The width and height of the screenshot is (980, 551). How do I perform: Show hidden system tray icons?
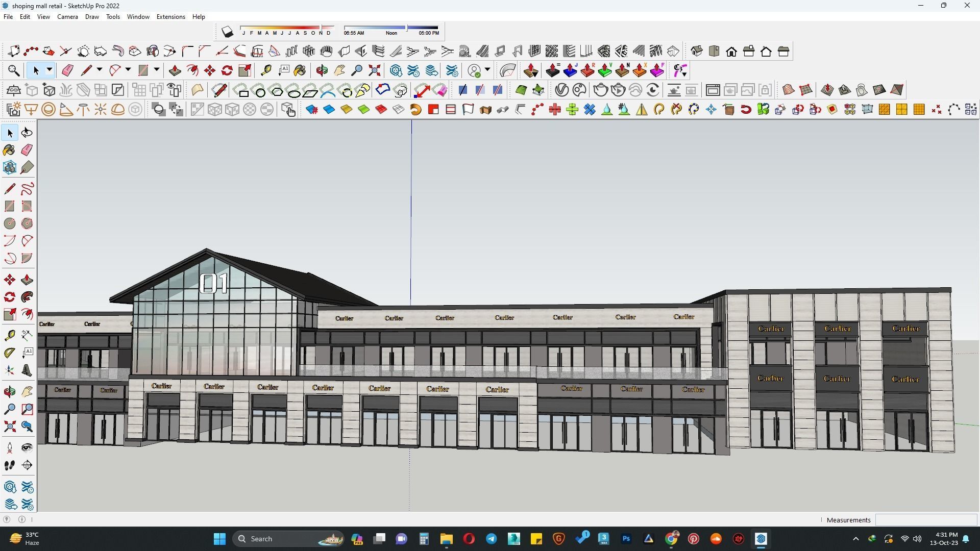(x=856, y=539)
